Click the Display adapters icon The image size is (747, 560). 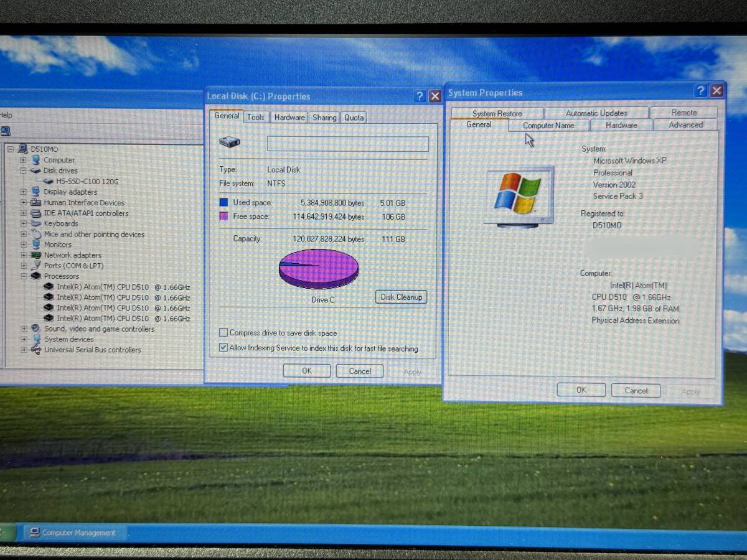point(36,192)
